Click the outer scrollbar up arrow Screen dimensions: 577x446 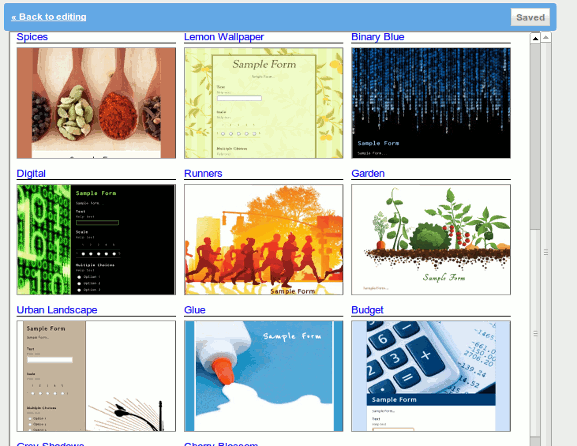pos(546,38)
